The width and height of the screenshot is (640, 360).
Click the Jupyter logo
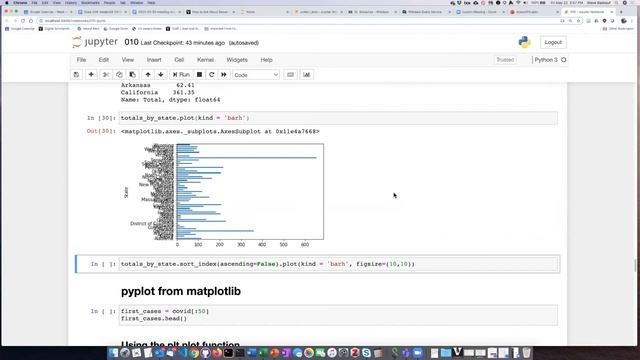[95, 42]
